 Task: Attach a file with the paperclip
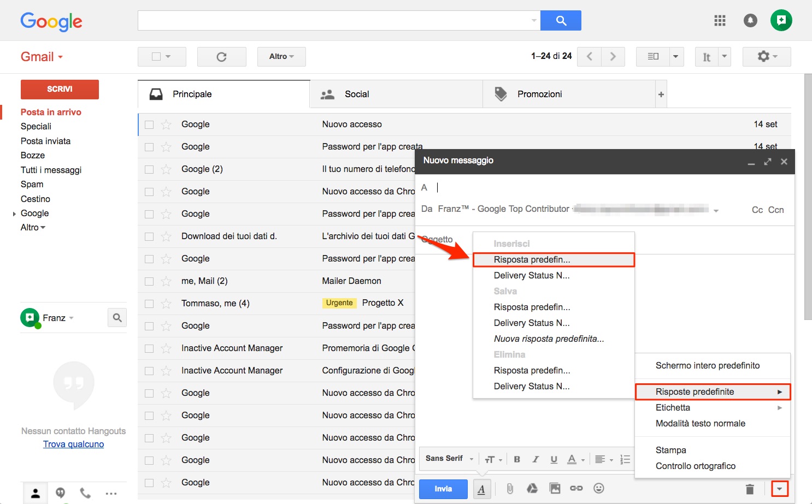coord(509,489)
